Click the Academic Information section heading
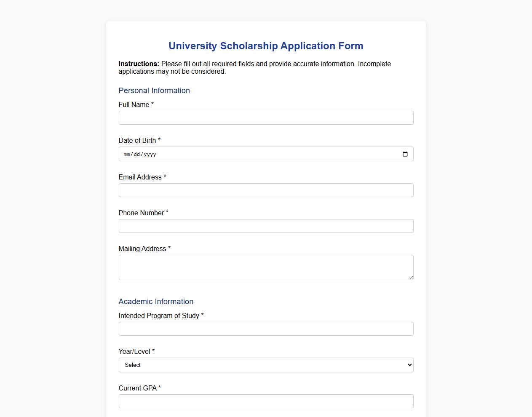This screenshot has width=532, height=417. 156,302
